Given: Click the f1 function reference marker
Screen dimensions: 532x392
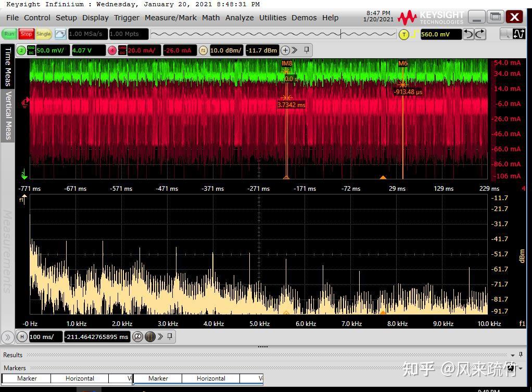Looking at the screenshot, I should pyautogui.click(x=22, y=200).
